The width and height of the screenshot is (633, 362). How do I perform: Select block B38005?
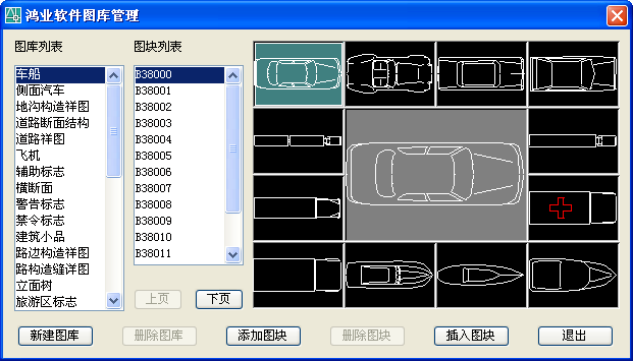179,156
